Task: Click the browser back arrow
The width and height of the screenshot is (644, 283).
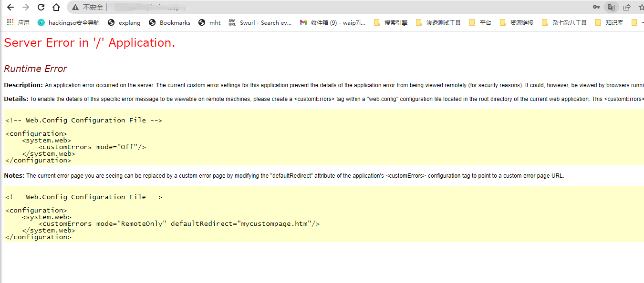Action: click(x=10, y=7)
